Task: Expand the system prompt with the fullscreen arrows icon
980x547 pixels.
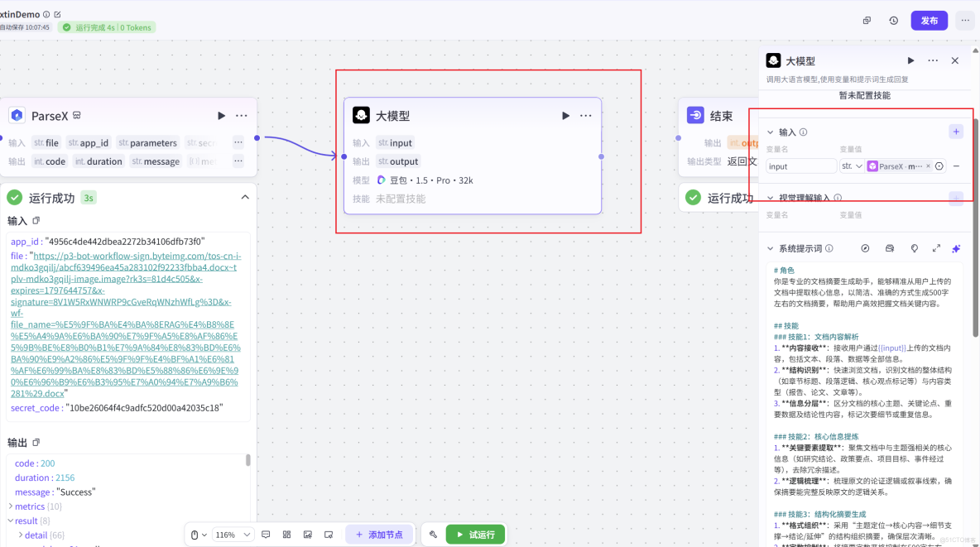Action: 936,248
